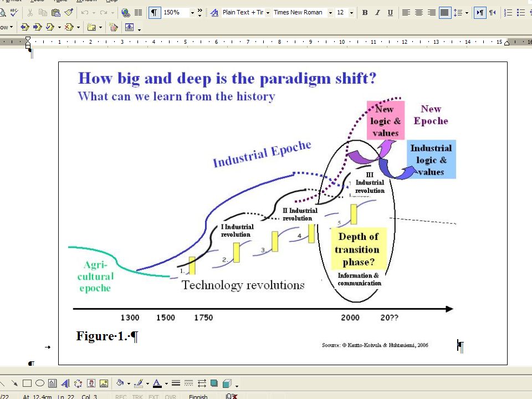Image resolution: width=532 pixels, height=399 pixels.
Task: Select the Oval drawing tool
Action: pos(40,383)
